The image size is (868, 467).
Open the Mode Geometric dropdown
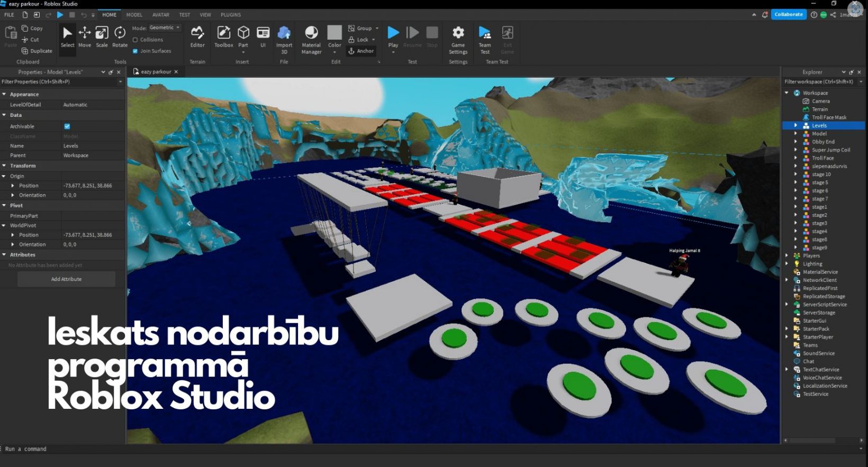point(165,28)
